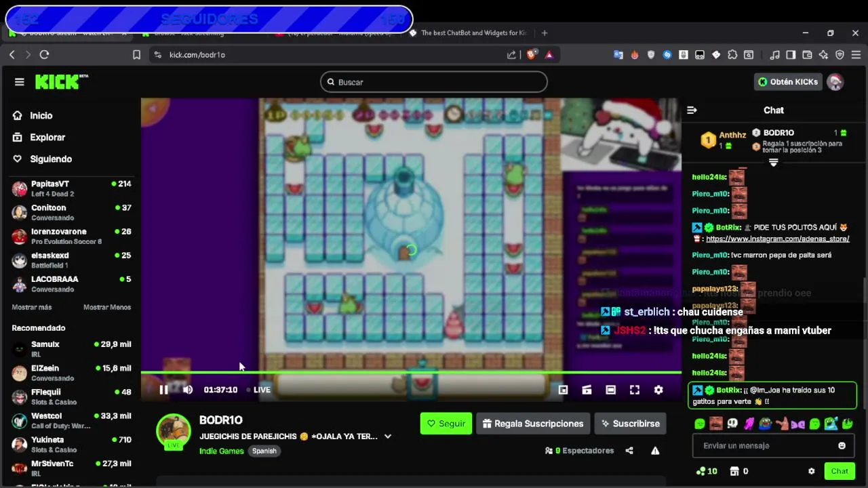The width and height of the screenshot is (868, 488).
Task: Pause the live stream video
Action: (x=163, y=390)
